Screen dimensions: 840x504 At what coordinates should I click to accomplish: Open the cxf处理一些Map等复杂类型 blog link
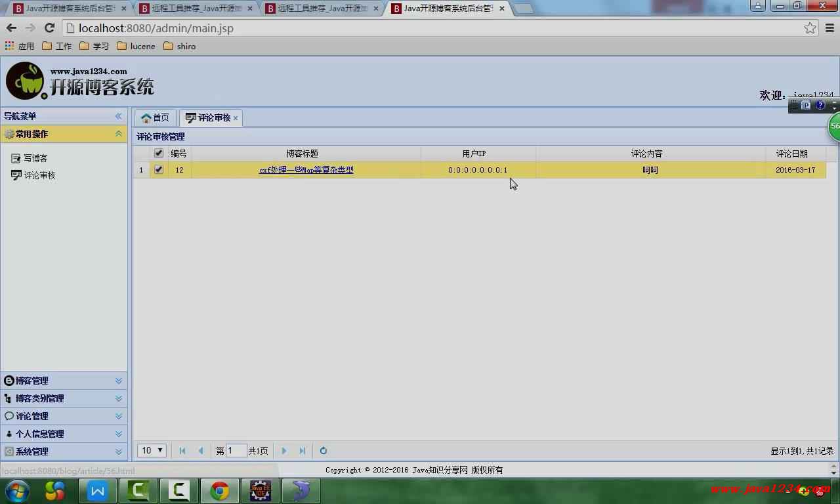pyautogui.click(x=306, y=170)
